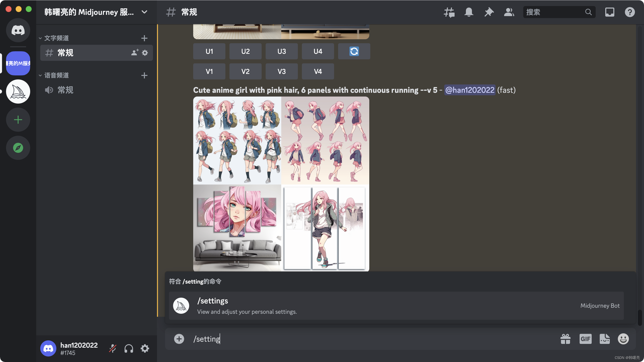644x362 pixels.
Task: Explore discoverable servers with the compass icon
Action: coord(18,148)
